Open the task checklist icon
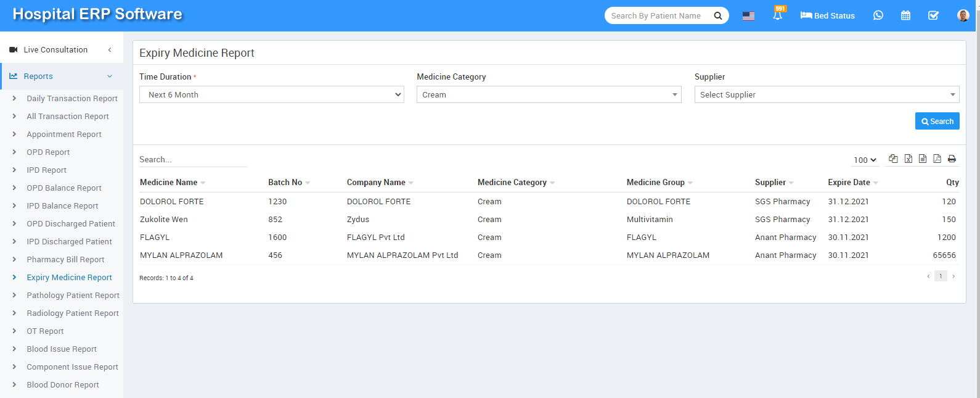 click(933, 15)
